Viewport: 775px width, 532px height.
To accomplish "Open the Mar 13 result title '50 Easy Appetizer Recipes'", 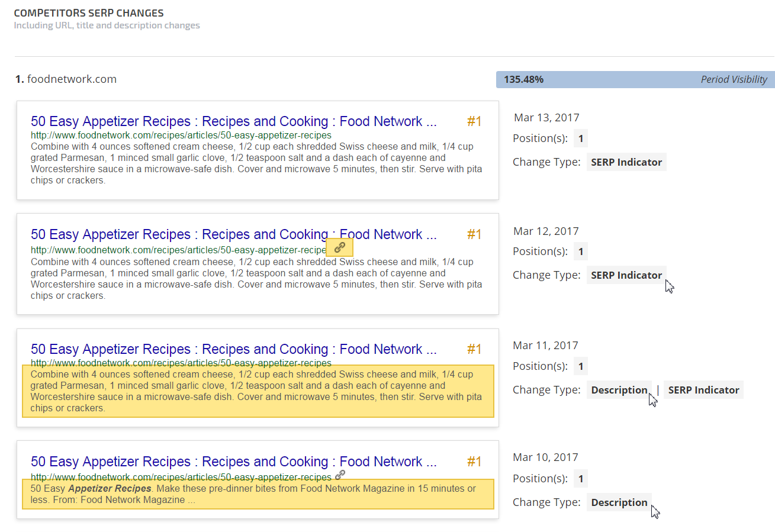I will pyautogui.click(x=234, y=121).
